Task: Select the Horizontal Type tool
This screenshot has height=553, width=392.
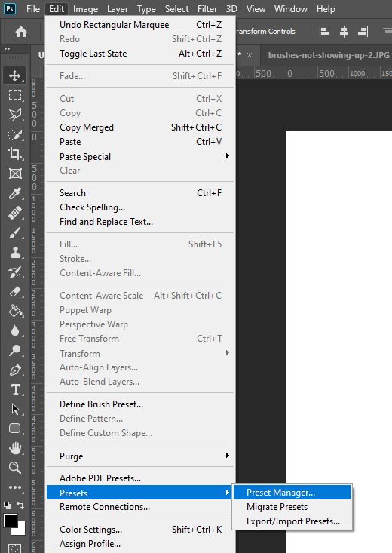Action: [15, 389]
